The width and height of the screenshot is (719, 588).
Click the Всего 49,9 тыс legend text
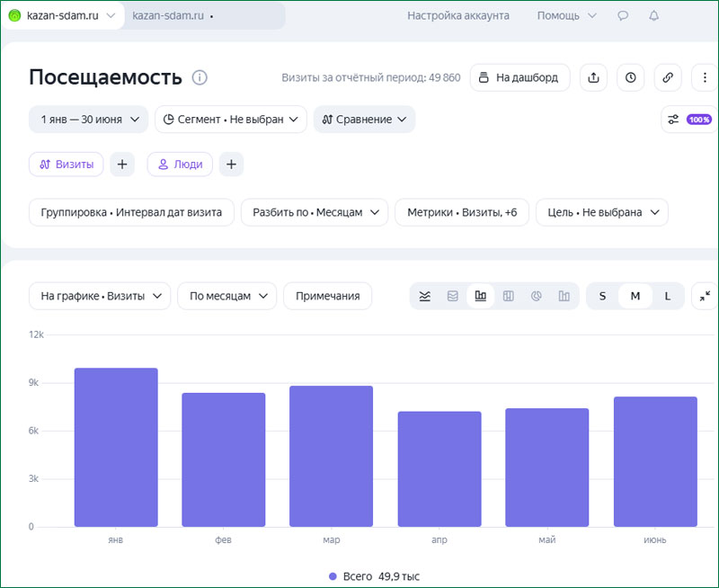tap(381, 576)
